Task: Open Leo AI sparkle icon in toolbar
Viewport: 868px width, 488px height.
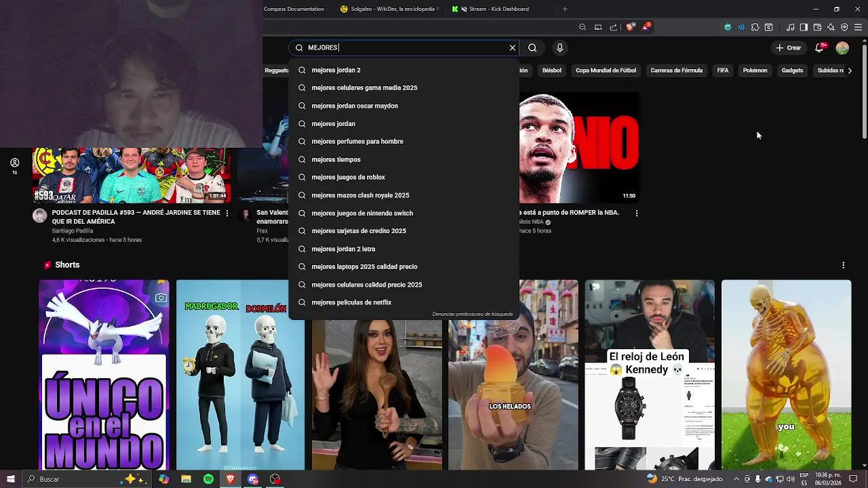Action: pos(831,27)
